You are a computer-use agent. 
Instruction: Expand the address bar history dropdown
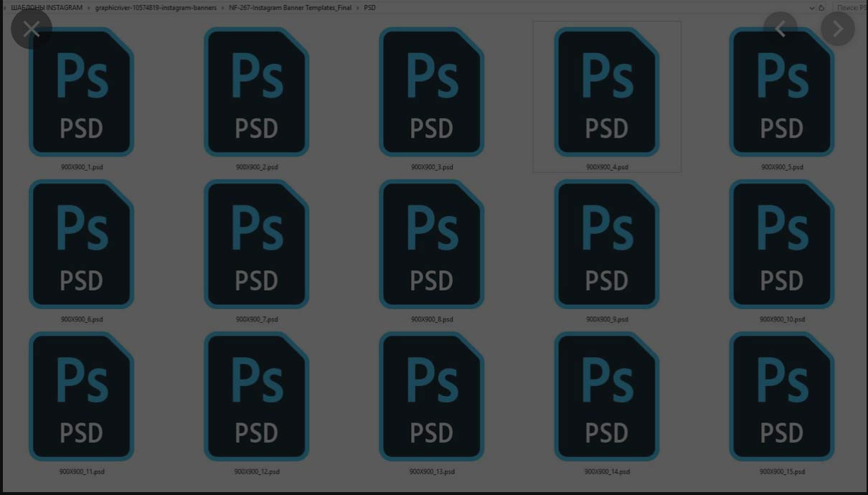811,7
